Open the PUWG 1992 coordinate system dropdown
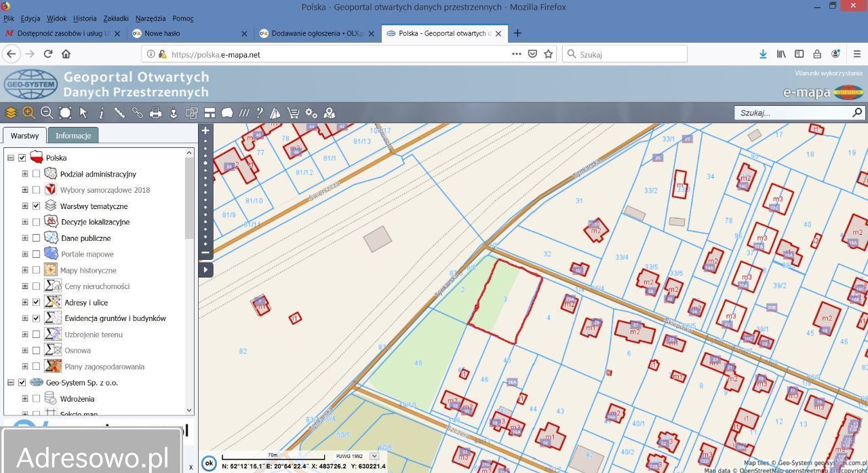868x473 pixels. [374, 456]
